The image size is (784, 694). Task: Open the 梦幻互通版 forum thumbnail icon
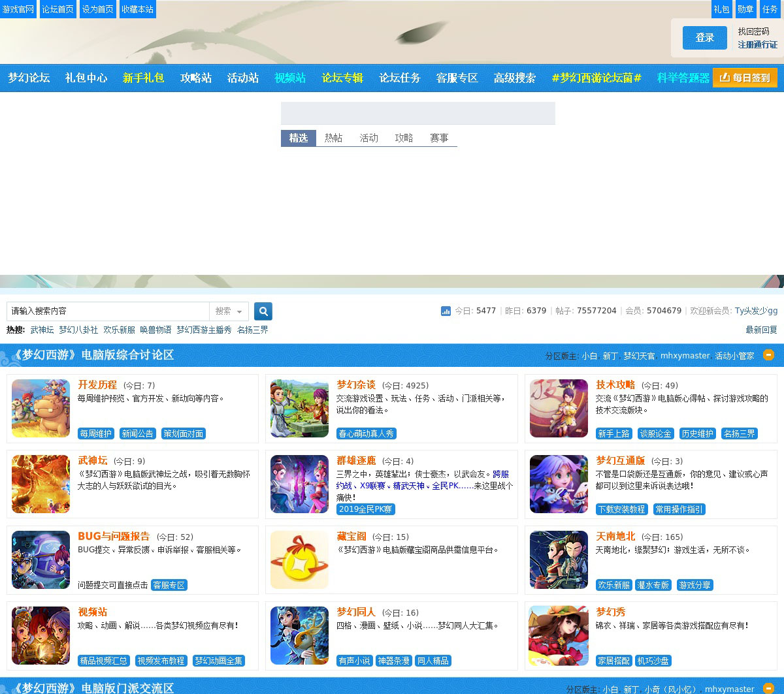coord(559,484)
